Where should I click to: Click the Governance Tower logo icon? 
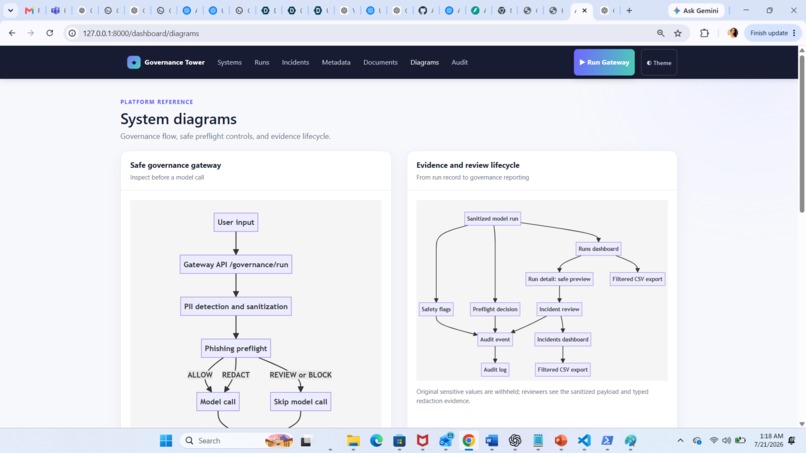(134, 62)
